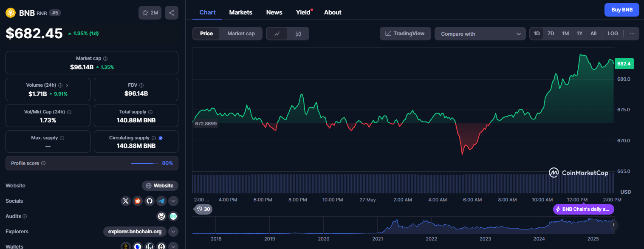The height and width of the screenshot is (249, 644).
Task: Open the teal second audit provider icon
Action: point(173,216)
